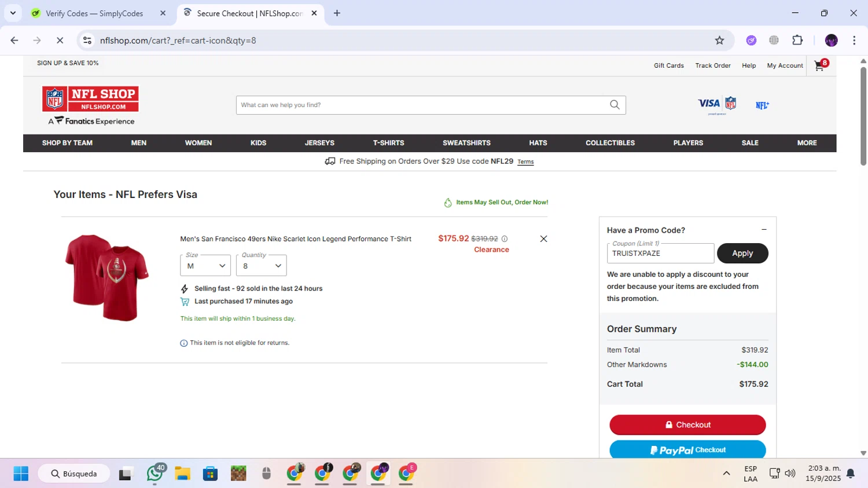Open the volume control in system tray
This screenshot has width=868, height=488.
[790, 474]
